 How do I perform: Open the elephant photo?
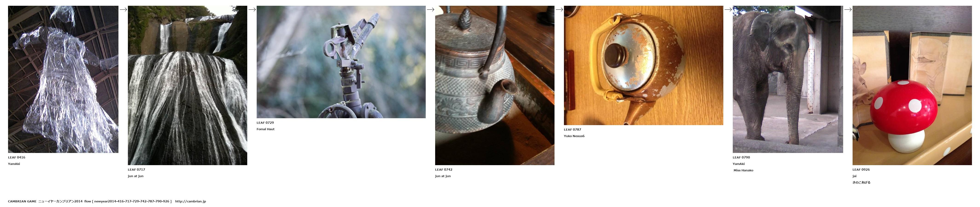pos(788,79)
